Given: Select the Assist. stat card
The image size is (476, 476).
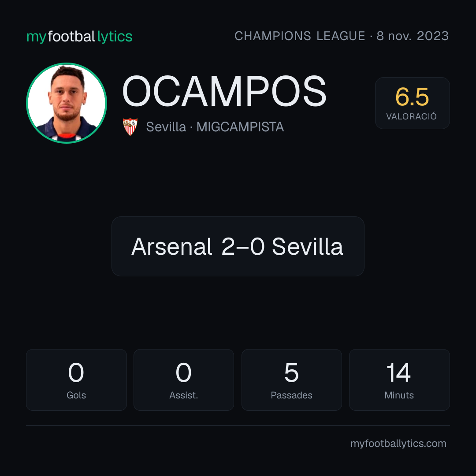Looking at the screenshot, I should click(184, 380).
